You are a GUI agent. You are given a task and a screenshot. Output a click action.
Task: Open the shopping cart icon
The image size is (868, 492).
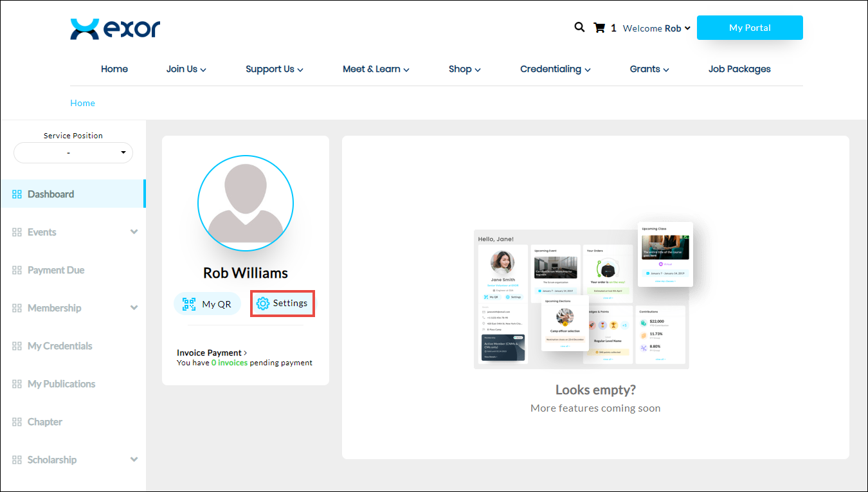coord(599,28)
